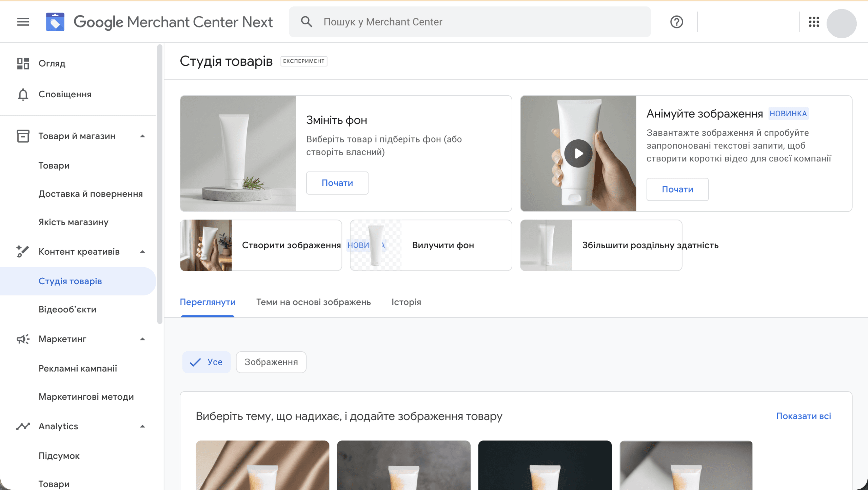Open the Створити зображення card
868x490 pixels.
tap(261, 245)
